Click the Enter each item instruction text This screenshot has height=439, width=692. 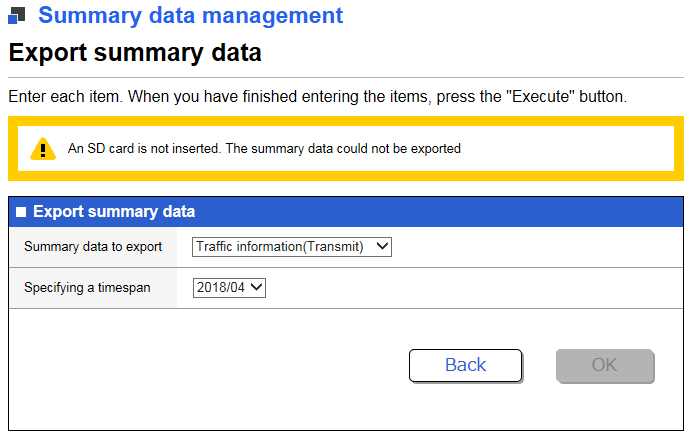[x=316, y=98]
